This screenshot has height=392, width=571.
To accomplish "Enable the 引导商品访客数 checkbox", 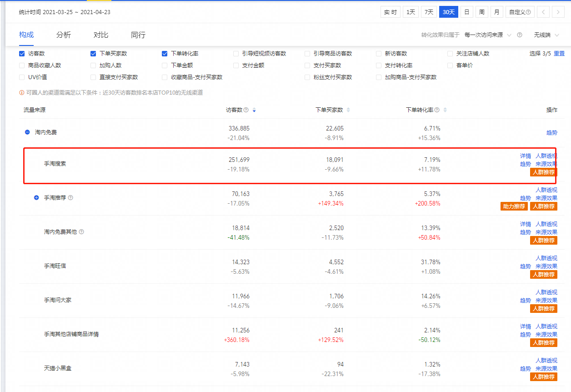I will click(307, 54).
